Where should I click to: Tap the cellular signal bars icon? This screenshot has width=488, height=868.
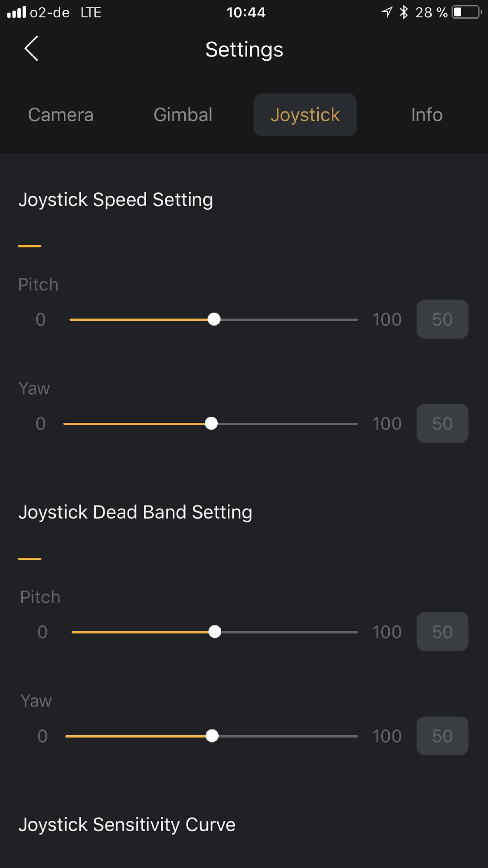pyautogui.click(x=17, y=12)
